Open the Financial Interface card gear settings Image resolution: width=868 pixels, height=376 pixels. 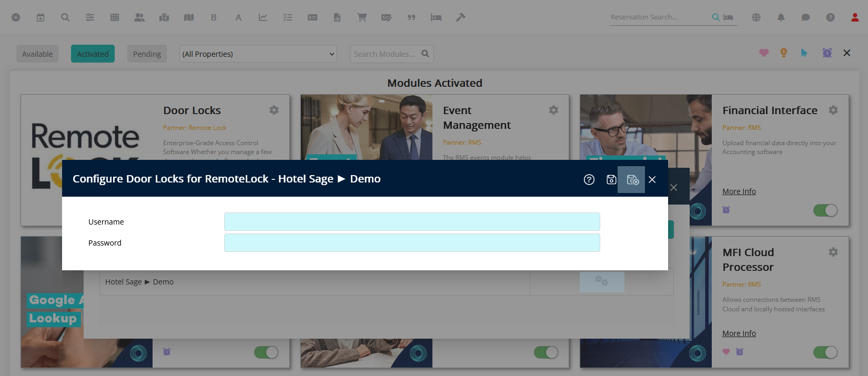tap(833, 110)
